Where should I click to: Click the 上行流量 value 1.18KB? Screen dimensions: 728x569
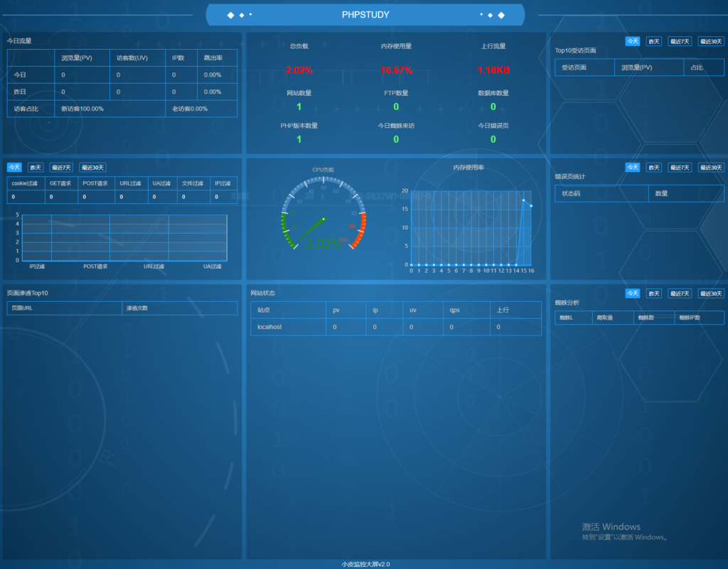point(493,70)
